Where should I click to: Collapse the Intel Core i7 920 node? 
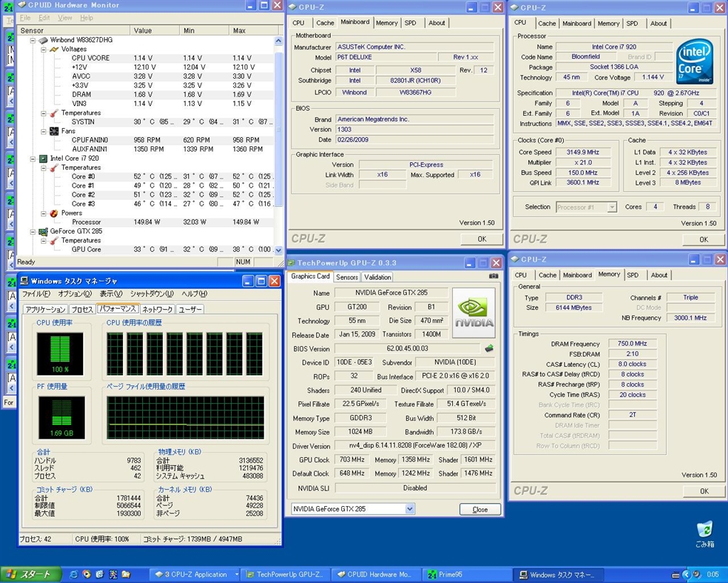pyautogui.click(x=33, y=159)
